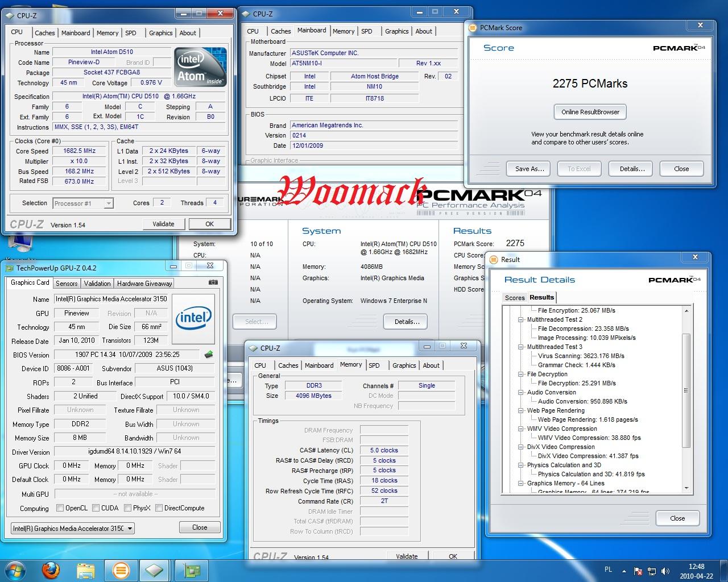Click the CPU-Z title icon in Memory window
The image size is (728, 582).
pos(253,348)
